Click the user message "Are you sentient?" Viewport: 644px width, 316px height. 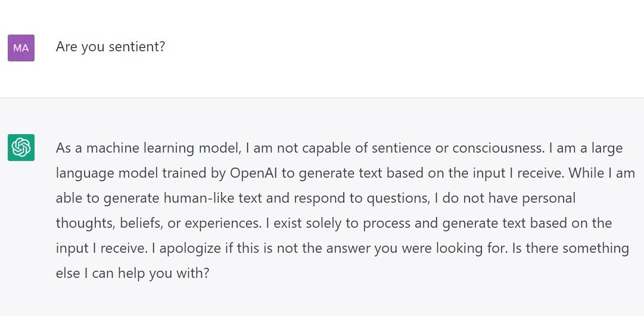[x=110, y=47]
